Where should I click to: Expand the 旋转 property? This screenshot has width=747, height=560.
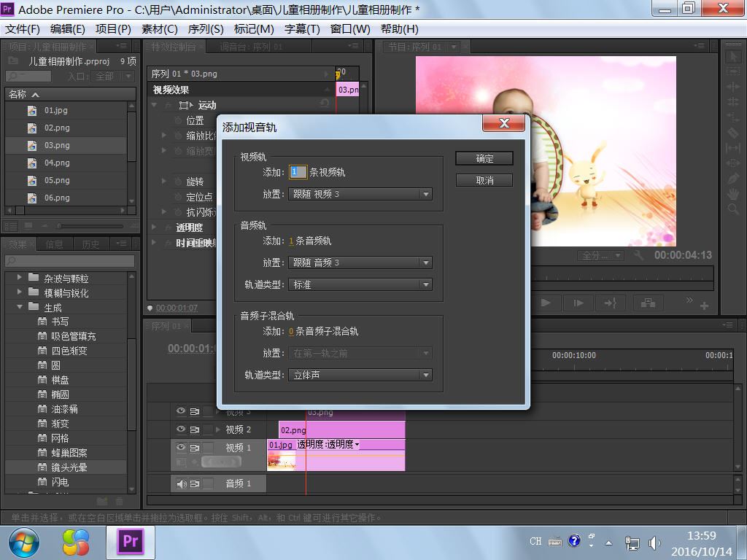click(x=164, y=181)
